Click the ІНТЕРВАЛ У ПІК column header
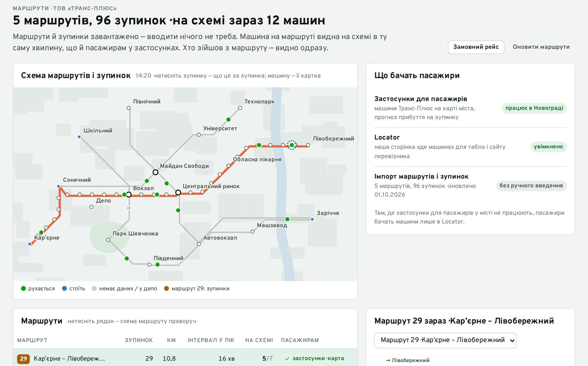The width and height of the screenshot is (588, 366). click(211, 340)
